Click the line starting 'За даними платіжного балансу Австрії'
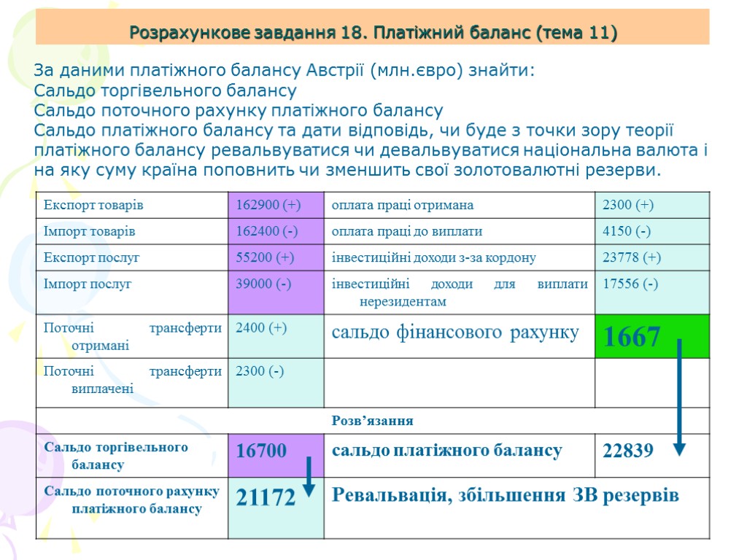Image resolution: width=747 pixels, height=560 pixels. 285,71
